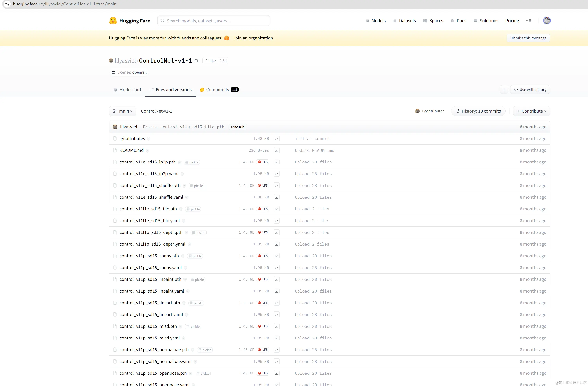Click the LFS badge for control_v11f1e_sd15_tile.pth
Image resolution: width=588 pixels, height=386 pixels.
[x=263, y=209]
